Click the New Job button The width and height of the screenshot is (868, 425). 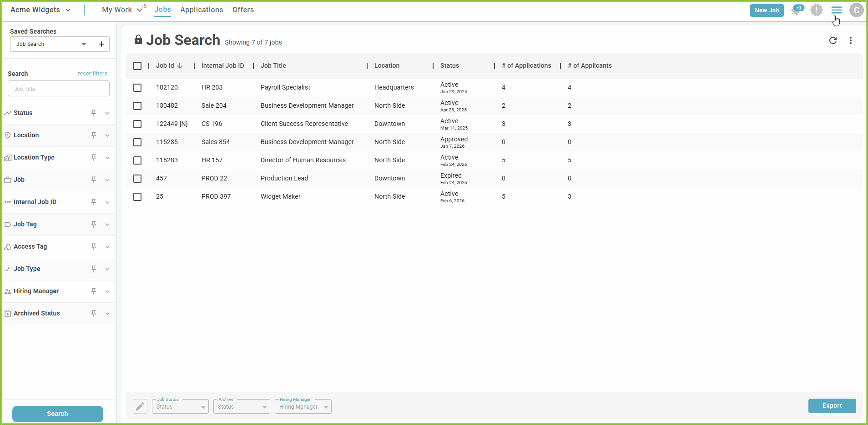coord(767,10)
